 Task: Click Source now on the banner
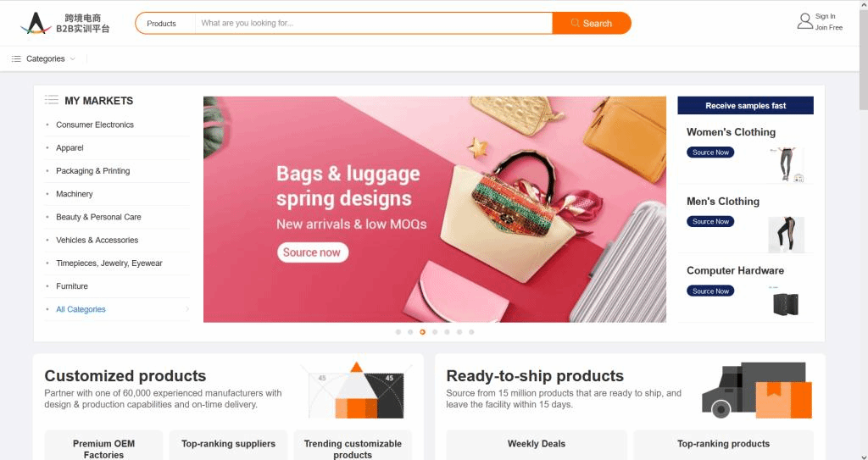point(312,252)
